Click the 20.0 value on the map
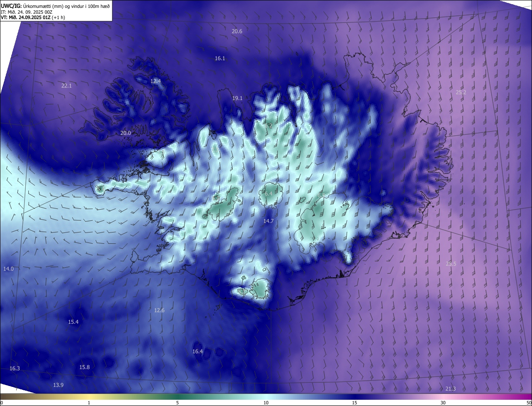 click(126, 133)
